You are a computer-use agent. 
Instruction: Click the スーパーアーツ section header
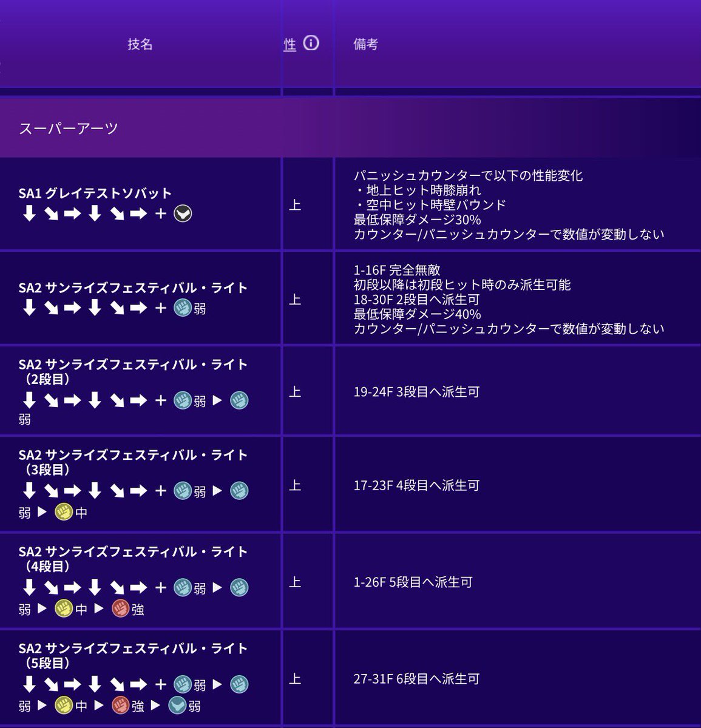tap(350, 128)
